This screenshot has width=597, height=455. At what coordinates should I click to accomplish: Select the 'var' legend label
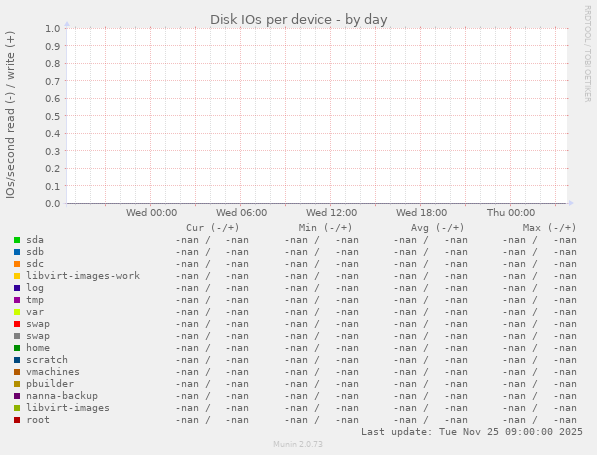pos(35,312)
